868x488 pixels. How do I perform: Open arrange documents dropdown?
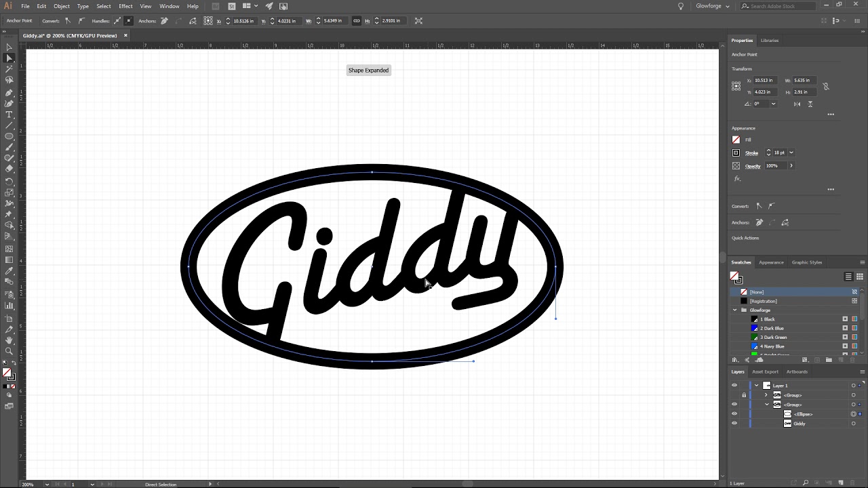250,6
